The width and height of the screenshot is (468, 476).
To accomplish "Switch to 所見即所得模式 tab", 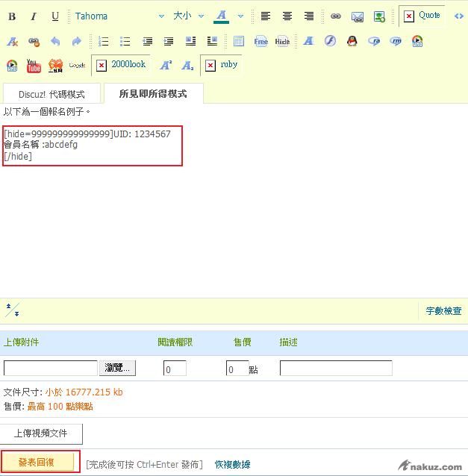I will (x=153, y=94).
